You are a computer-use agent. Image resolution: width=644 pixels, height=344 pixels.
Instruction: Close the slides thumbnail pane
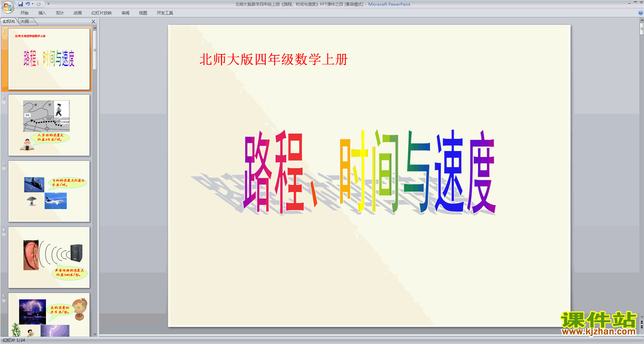[x=94, y=21]
